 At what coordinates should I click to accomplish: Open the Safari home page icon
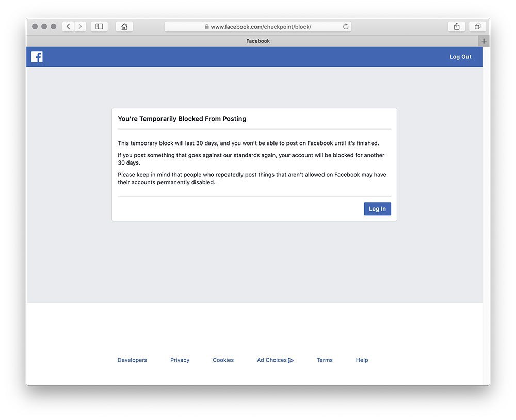click(124, 27)
